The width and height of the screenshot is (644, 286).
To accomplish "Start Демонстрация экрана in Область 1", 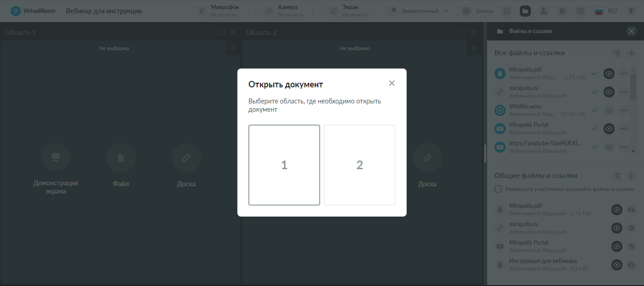I will [x=56, y=169].
